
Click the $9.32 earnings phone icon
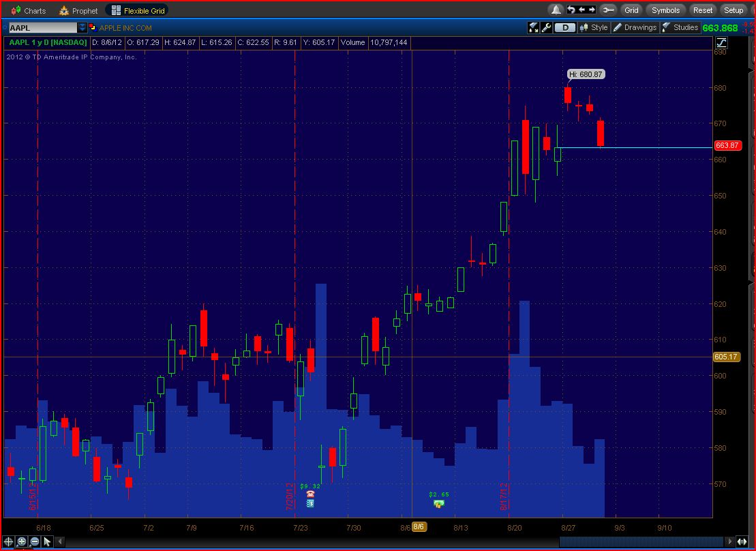pos(310,494)
